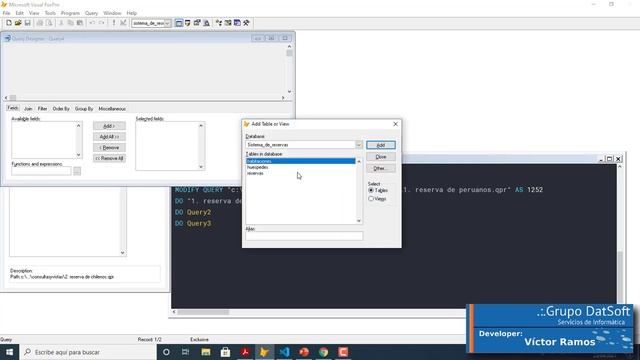
Task: Open the Object Browser toolbar icon
Action: pyautogui.click(x=228, y=23)
